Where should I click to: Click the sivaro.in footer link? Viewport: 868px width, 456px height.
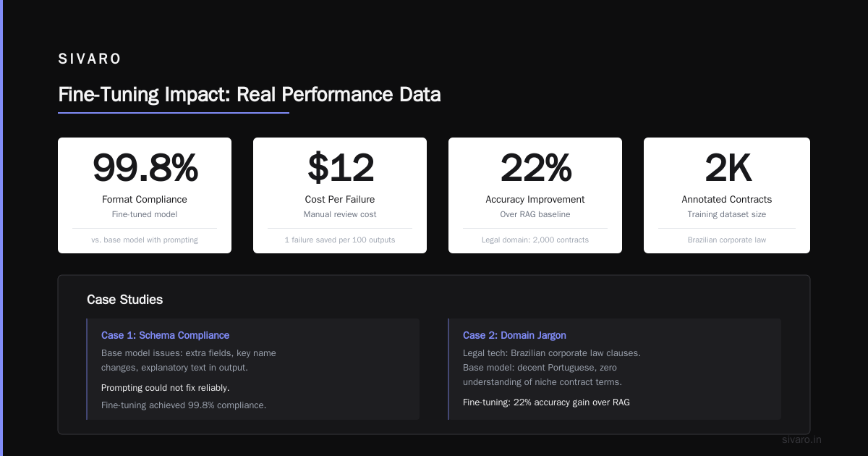tap(801, 439)
